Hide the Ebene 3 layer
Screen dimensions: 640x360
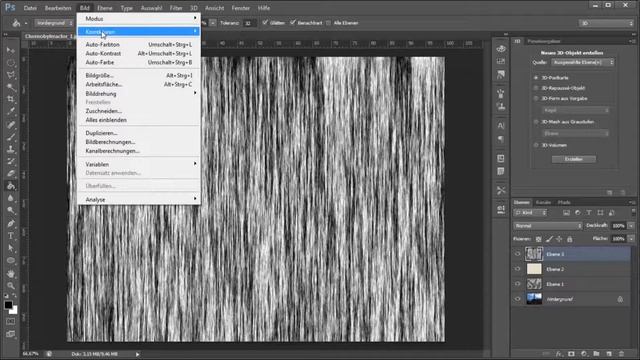pyautogui.click(x=518, y=254)
